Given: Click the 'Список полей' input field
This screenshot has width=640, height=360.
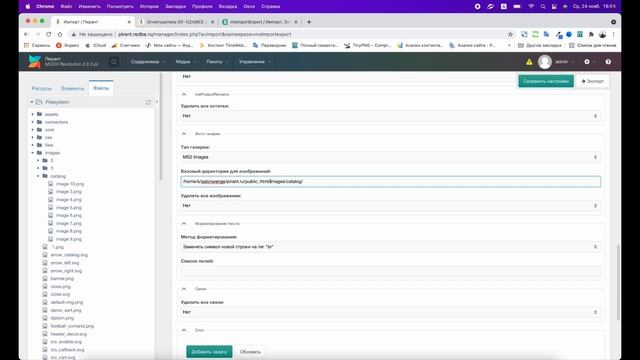Looking at the screenshot, I should click(391, 271).
